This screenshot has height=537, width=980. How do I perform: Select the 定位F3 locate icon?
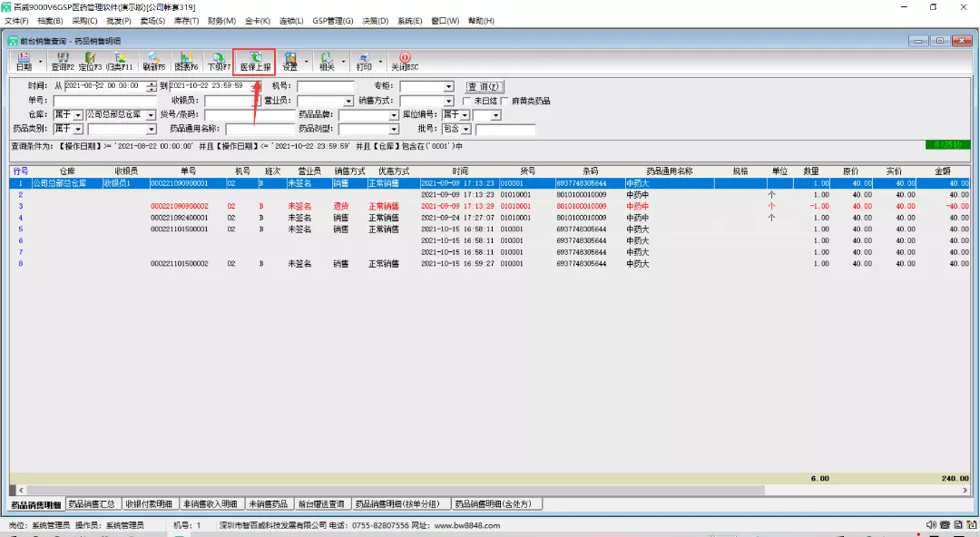[x=90, y=61]
